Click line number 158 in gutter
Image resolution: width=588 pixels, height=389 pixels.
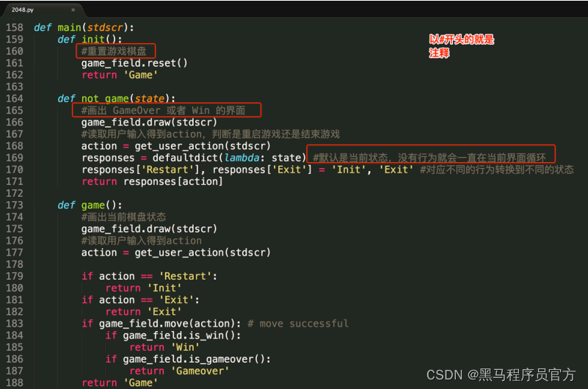pos(15,28)
